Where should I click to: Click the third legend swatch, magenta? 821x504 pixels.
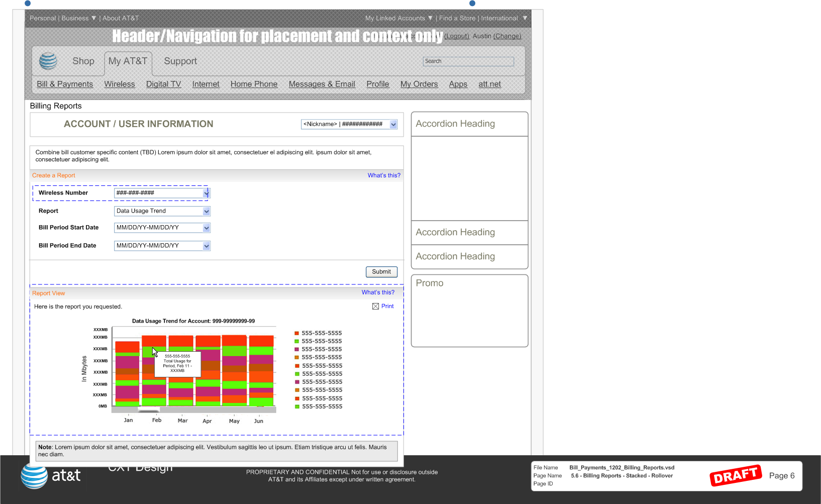click(x=297, y=349)
